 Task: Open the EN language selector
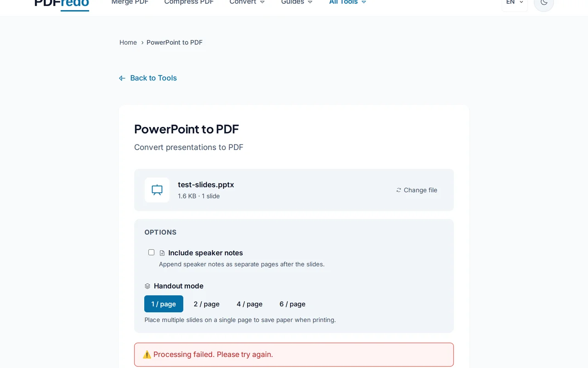point(514,2)
